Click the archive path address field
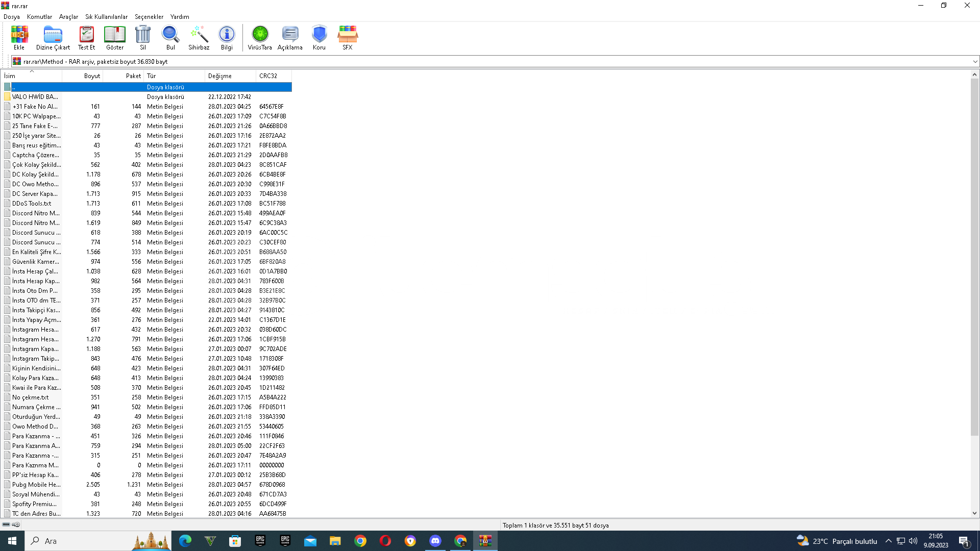Viewport: 980px width, 551px height. coord(495,61)
